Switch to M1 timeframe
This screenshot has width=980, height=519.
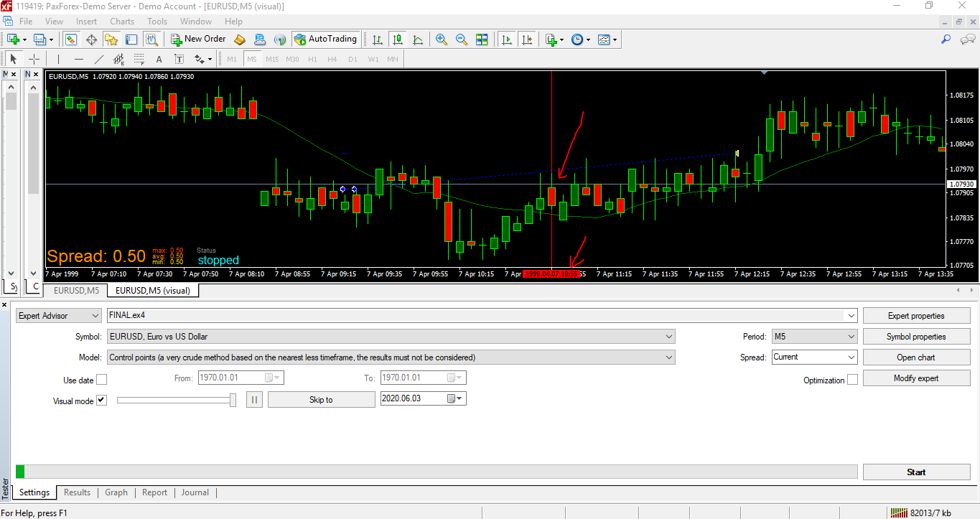pos(232,59)
